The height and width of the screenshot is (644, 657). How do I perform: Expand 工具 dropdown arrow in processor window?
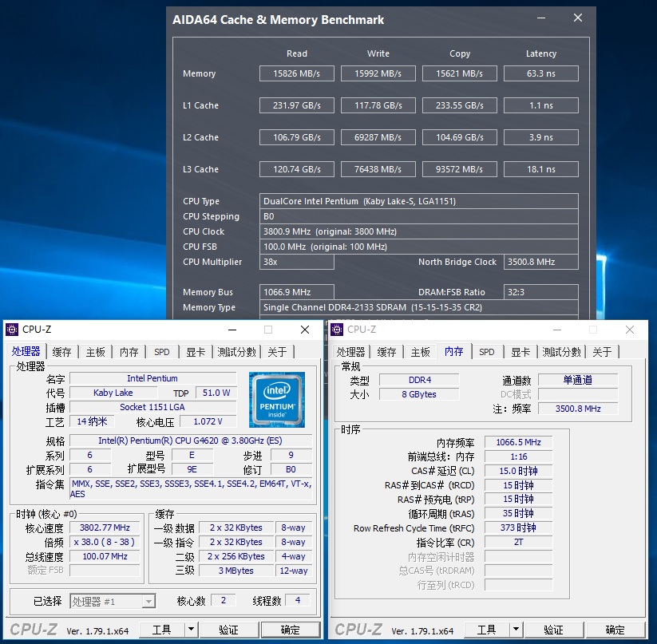point(192,630)
